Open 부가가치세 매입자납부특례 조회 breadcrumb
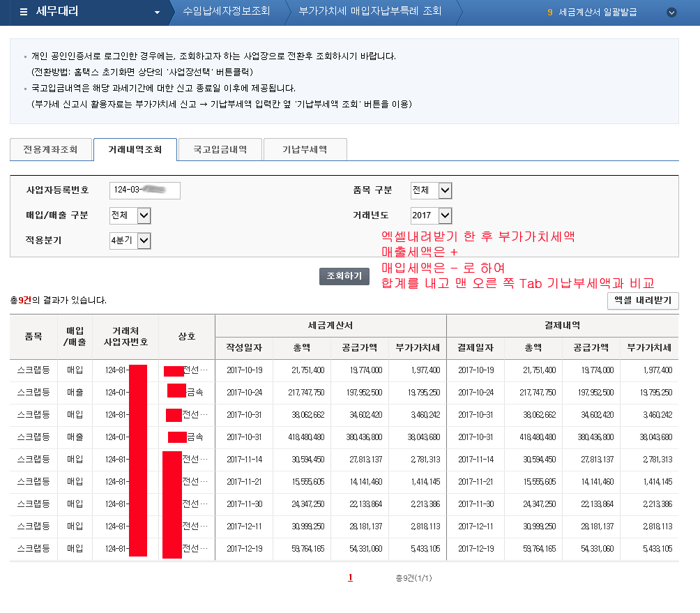 370,12
